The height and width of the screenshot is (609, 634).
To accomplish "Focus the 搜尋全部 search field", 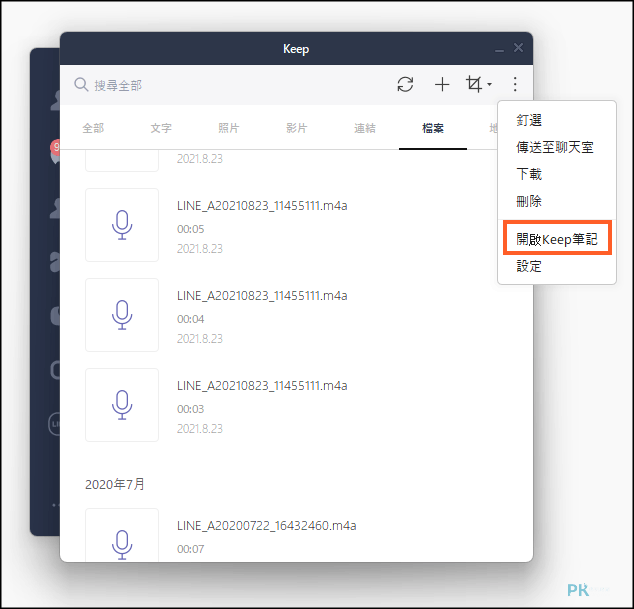I will point(118,85).
